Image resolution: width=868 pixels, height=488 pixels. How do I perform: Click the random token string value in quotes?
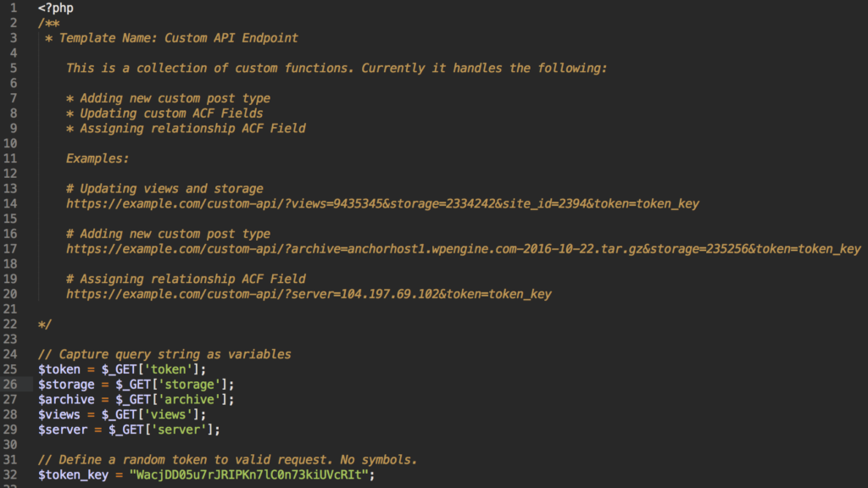[251, 475]
